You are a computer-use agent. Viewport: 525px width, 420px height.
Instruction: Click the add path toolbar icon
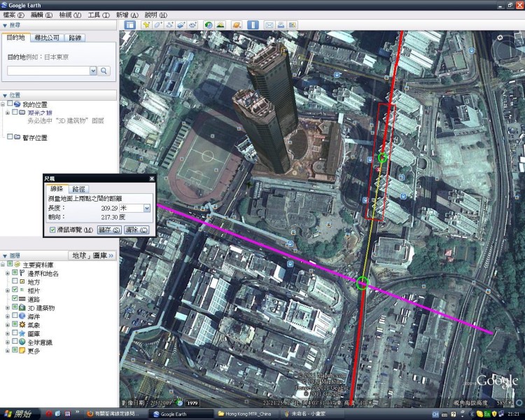(x=169, y=25)
